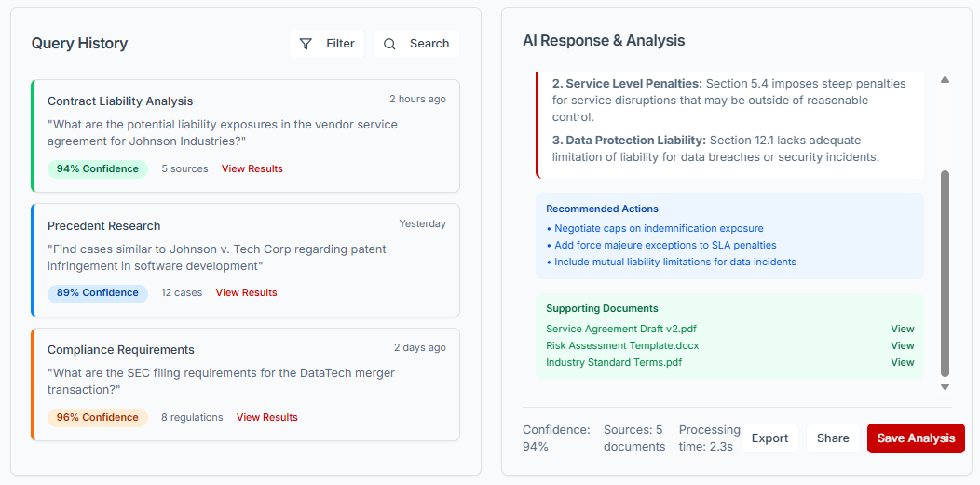Open View Results for Precedent Research
This screenshot has height=485, width=980.
pos(246,293)
